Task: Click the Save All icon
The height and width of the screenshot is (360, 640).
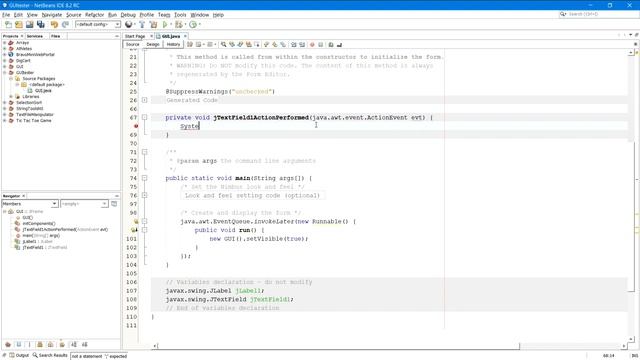Action: (40, 24)
